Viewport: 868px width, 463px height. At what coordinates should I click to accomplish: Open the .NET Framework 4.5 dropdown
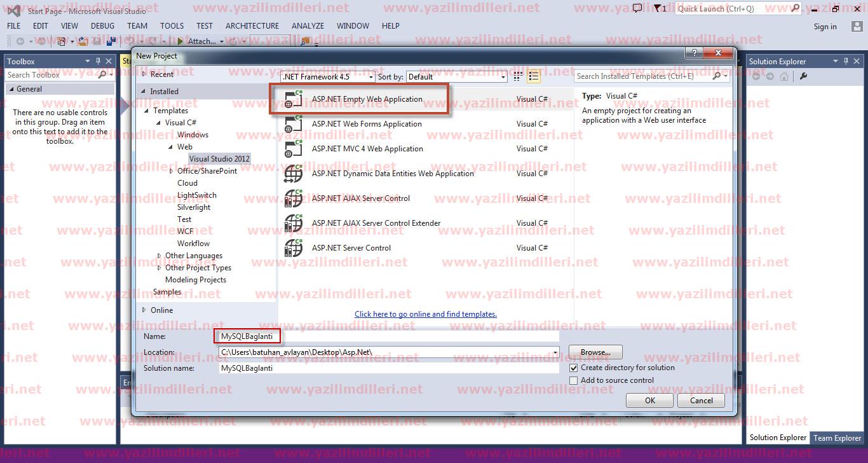tap(328, 76)
